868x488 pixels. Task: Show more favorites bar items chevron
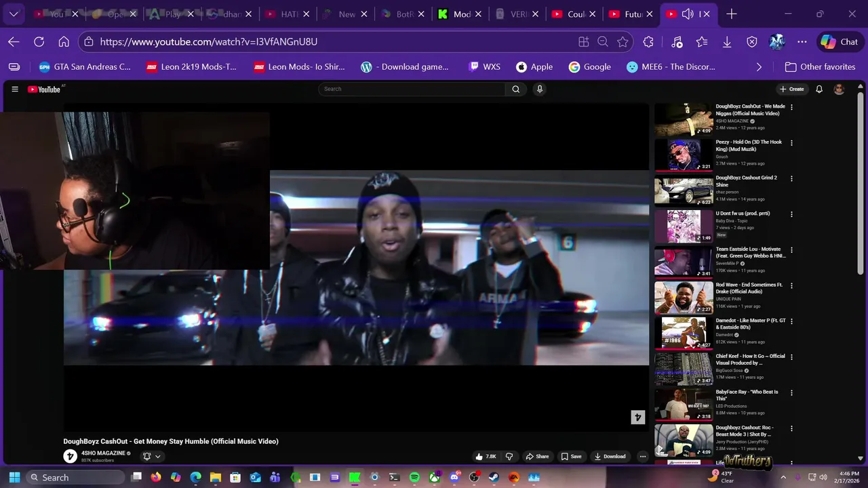759,67
